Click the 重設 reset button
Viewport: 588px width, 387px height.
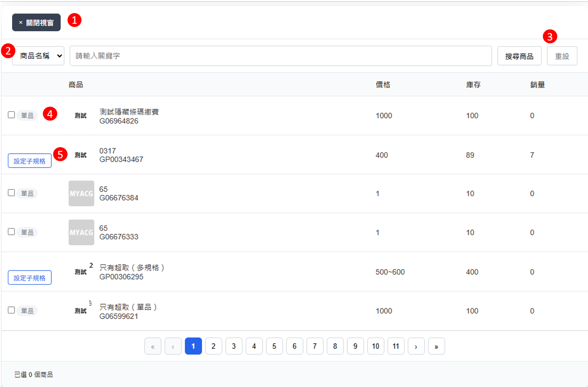(561, 56)
